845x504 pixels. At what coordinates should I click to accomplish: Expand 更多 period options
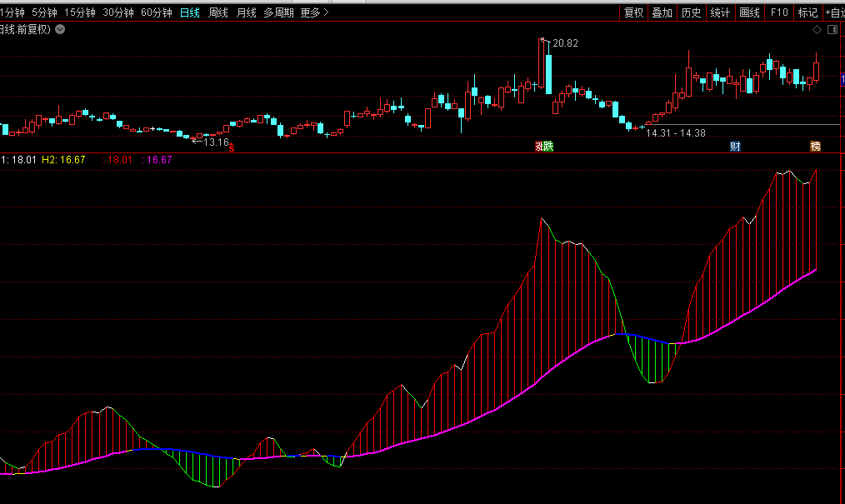pos(314,12)
